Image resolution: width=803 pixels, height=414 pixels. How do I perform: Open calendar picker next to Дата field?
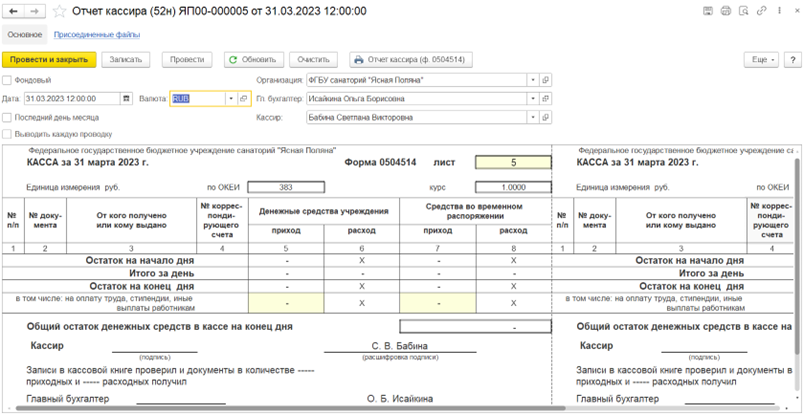tap(125, 99)
